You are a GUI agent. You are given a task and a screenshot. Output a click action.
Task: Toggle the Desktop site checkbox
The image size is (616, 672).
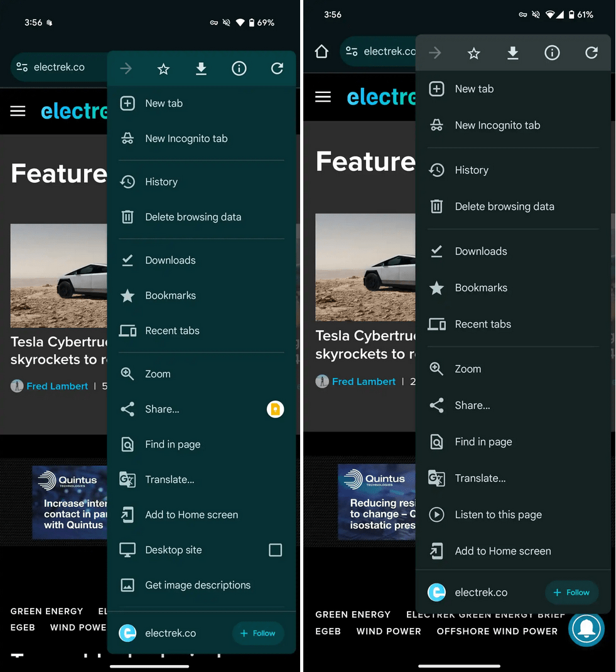(x=276, y=550)
